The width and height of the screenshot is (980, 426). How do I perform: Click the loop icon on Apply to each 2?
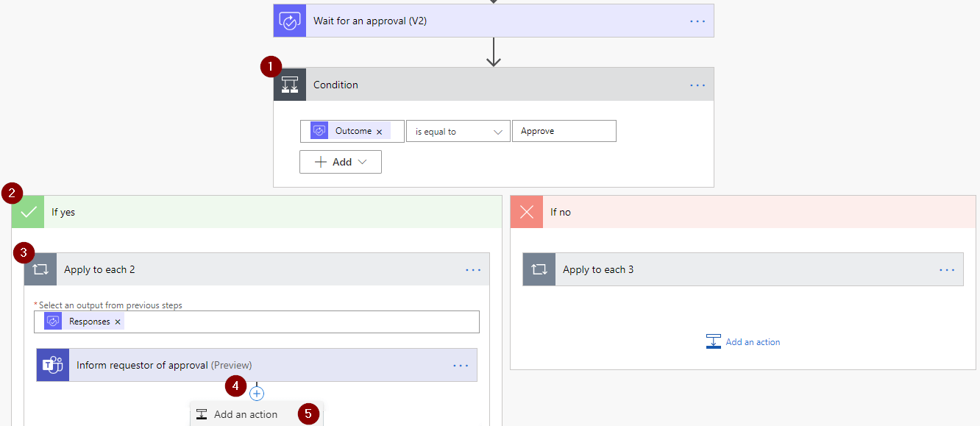pyautogui.click(x=40, y=269)
